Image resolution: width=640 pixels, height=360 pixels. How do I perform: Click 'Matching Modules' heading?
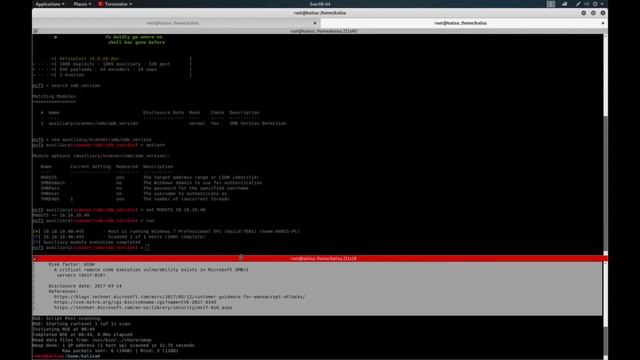point(54,96)
